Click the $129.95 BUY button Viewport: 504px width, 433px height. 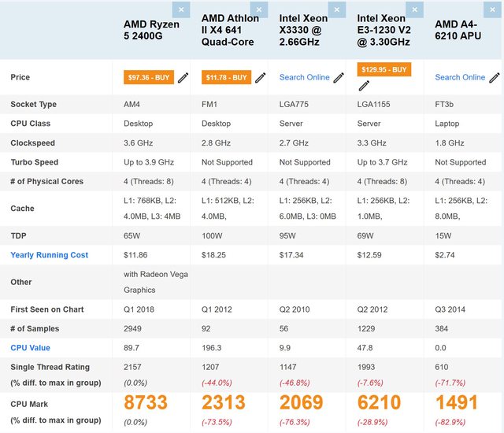point(383,69)
